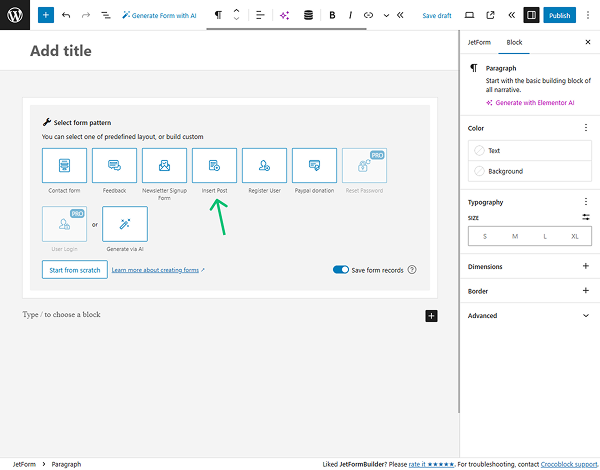The image size is (600, 470).
Task: Apply bold formatting in toolbar
Action: (332, 15)
